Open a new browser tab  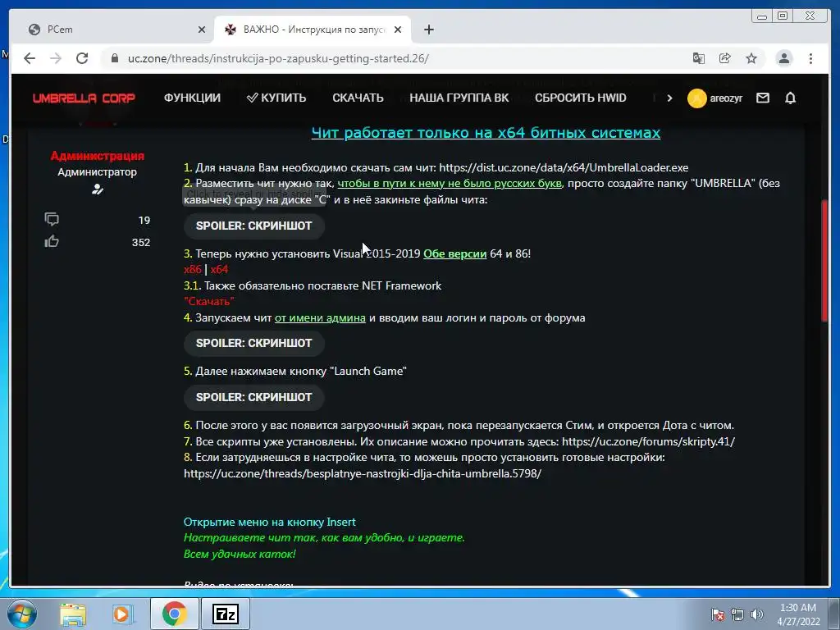(428, 30)
